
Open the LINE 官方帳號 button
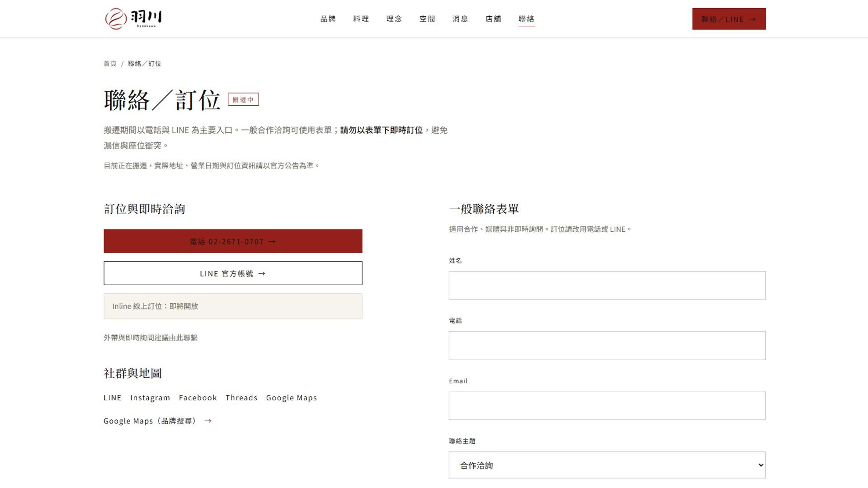[x=233, y=273]
